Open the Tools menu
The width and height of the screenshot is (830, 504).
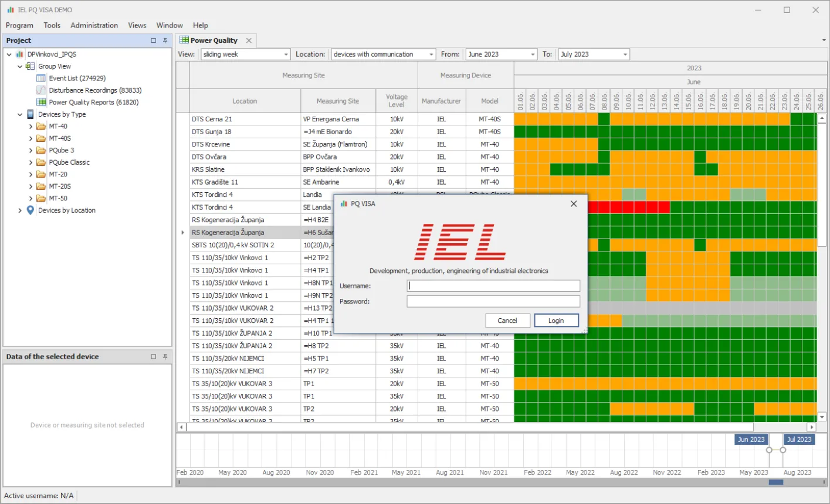click(52, 25)
